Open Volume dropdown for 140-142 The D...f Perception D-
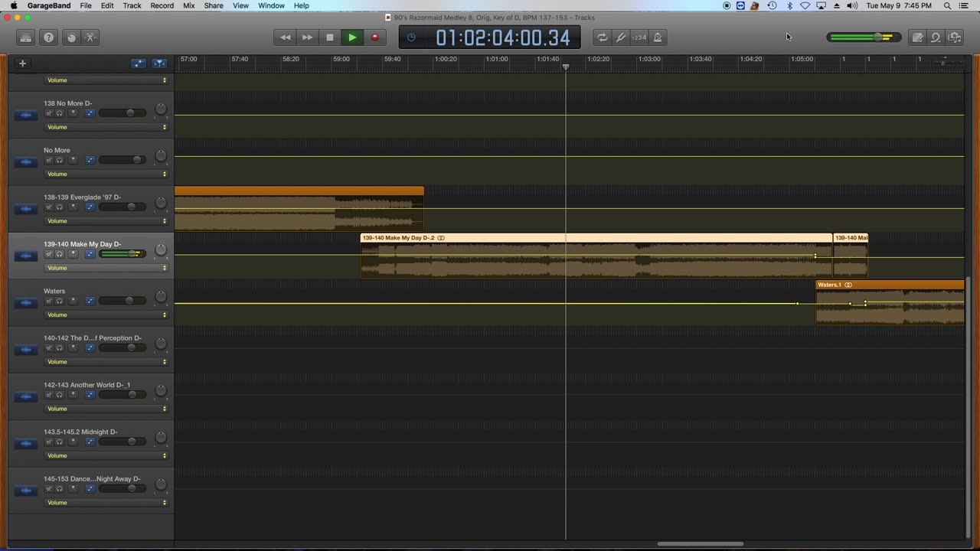Screen dimensions: 980x551 [x=106, y=362]
